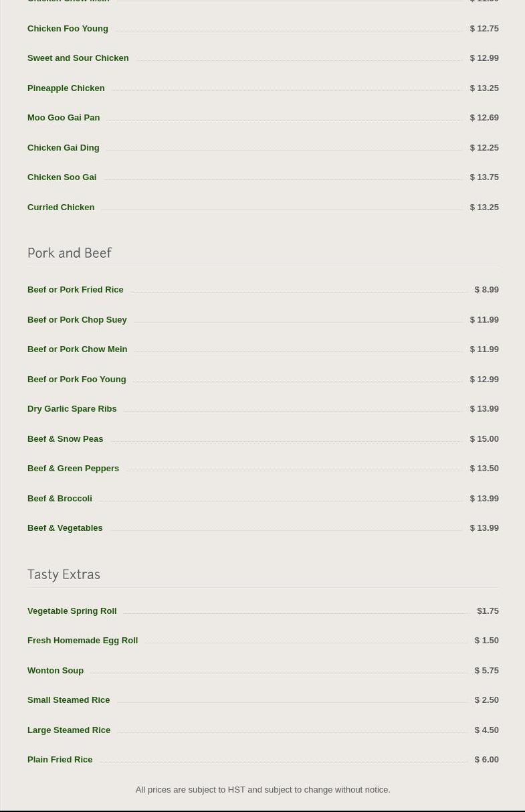Click the Beef or Pork Chow Mein item
525x812 pixels.
coord(77,349)
